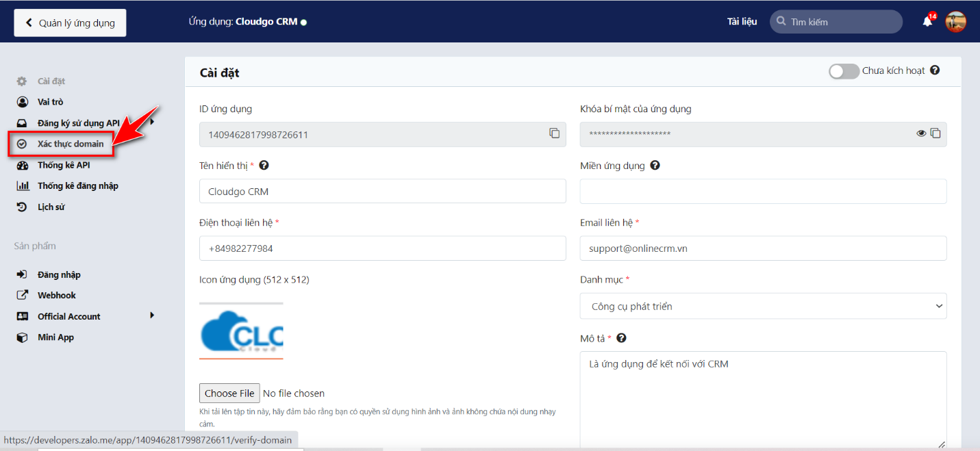Open the Tài liệu documentation page
This screenshot has width=980, height=451.
pos(742,21)
